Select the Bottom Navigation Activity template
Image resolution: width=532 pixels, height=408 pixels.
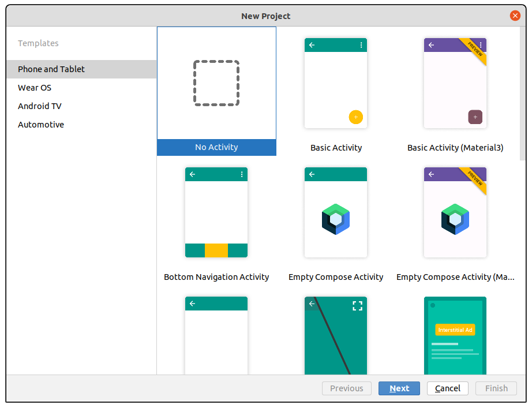click(x=216, y=212)
